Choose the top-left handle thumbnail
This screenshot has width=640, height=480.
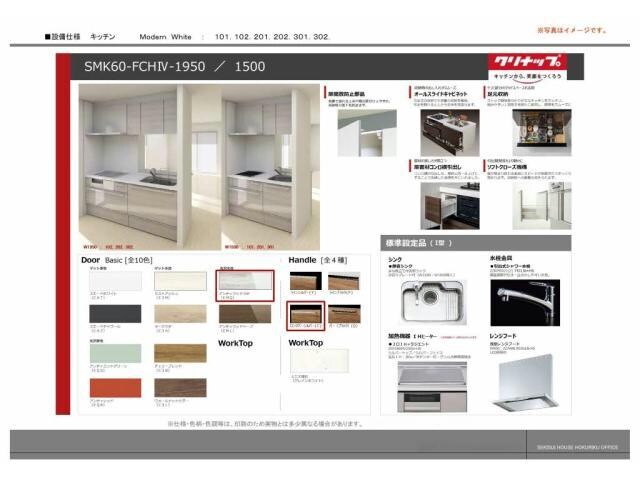305,281
